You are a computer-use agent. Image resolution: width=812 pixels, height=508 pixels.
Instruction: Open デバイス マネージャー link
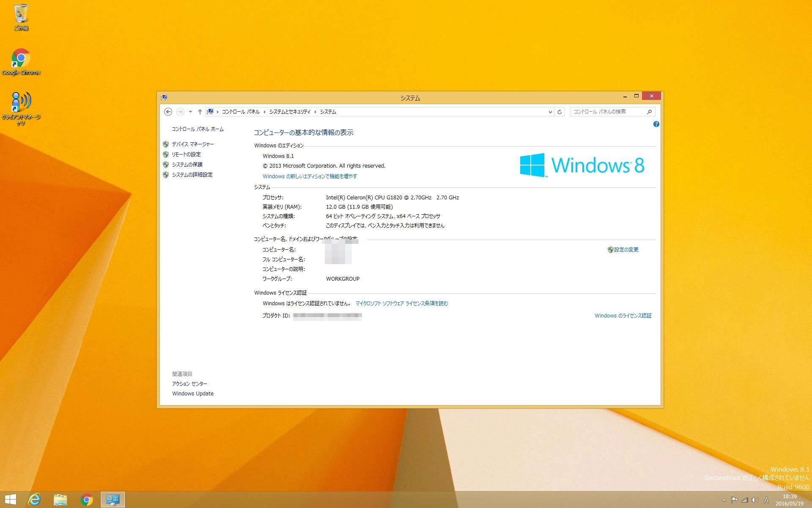(192, 144)
